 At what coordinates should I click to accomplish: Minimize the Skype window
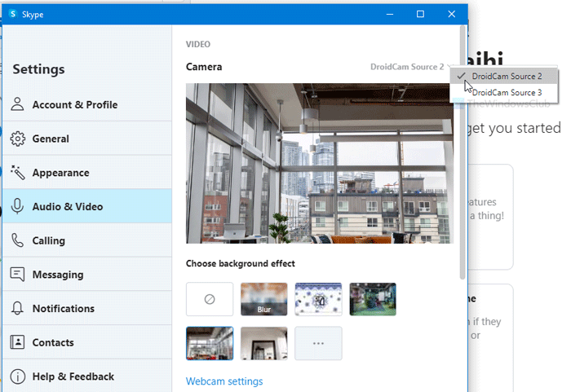[x=390, y=14]
